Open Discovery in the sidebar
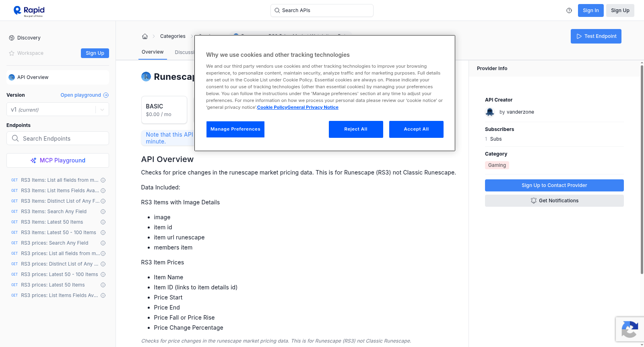 coord(29,38)
